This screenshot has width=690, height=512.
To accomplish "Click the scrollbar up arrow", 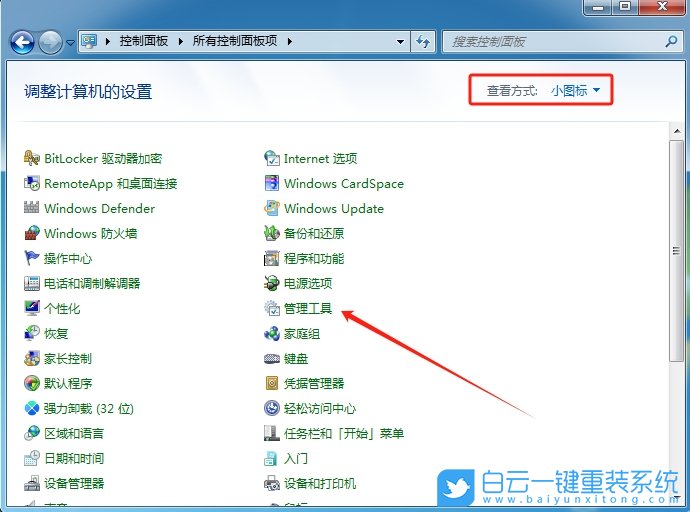I will (x=676, y=131).
